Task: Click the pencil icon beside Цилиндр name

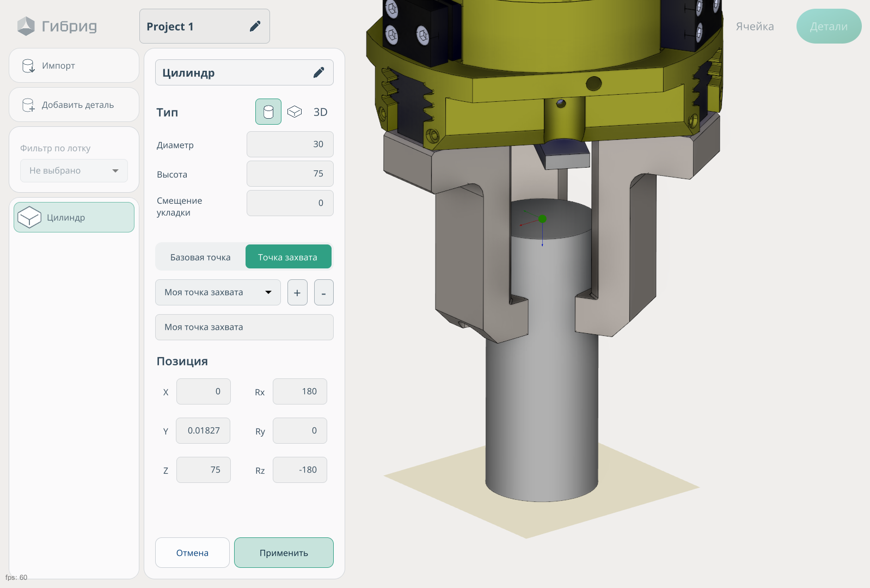Action: point(318,72)
